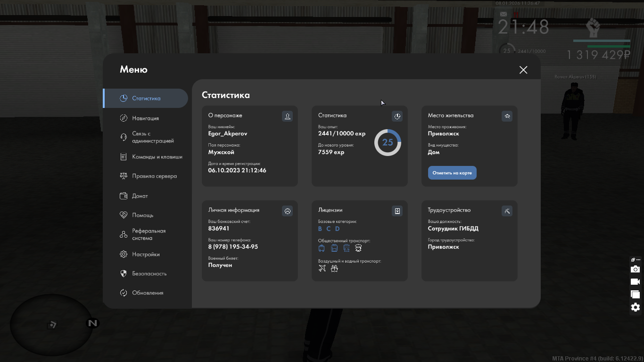Click the bus license icon
The image size is (644, 362).
[334, 248]
